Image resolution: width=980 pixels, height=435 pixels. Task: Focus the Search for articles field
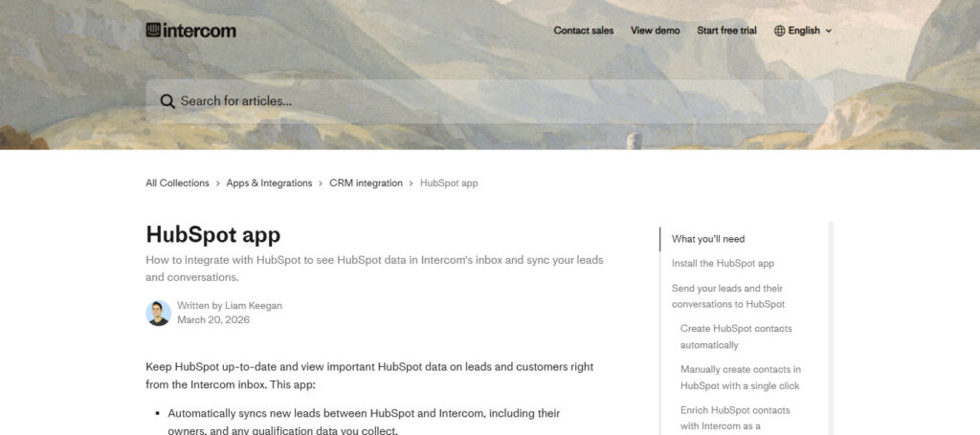pos(489,101)
